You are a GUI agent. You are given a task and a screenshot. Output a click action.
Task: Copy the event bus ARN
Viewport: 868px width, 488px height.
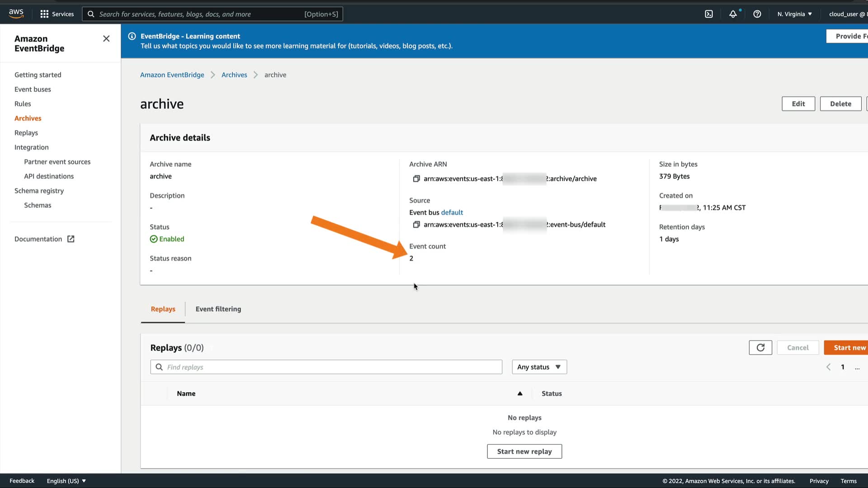416,225
